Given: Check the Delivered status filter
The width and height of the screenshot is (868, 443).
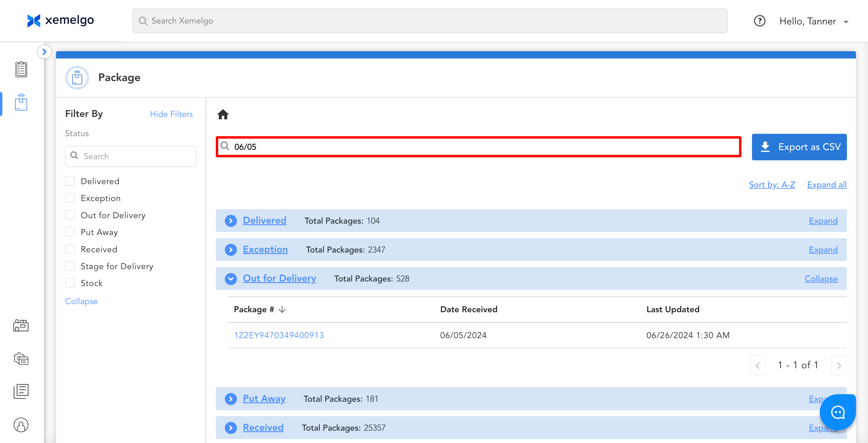Looking at the screenshot, I should tap(70, 181).
